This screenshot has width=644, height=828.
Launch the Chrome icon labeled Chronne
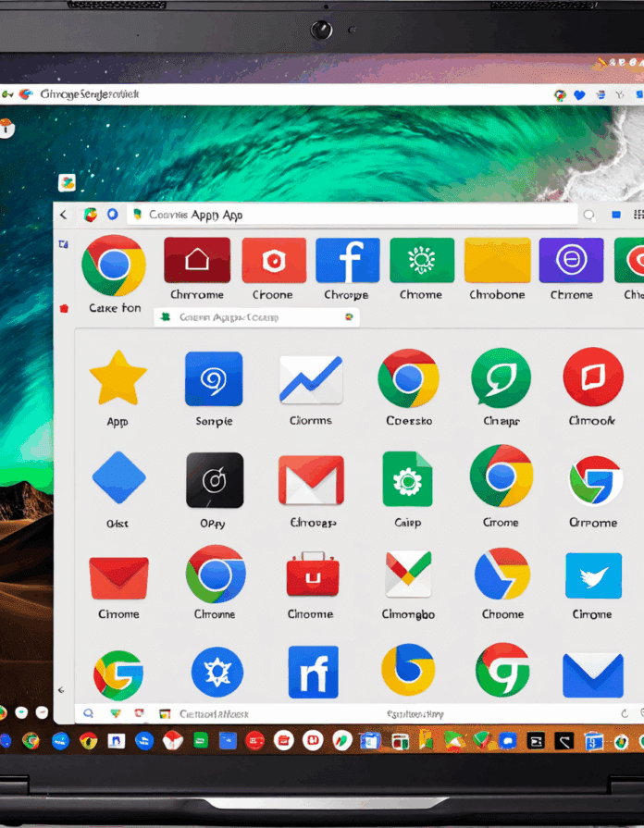click(x=216, y=575)
